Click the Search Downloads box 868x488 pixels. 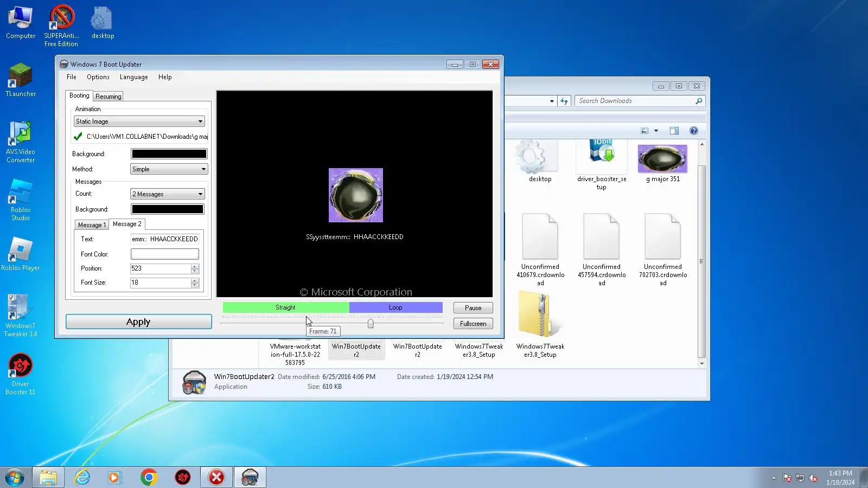640,101
